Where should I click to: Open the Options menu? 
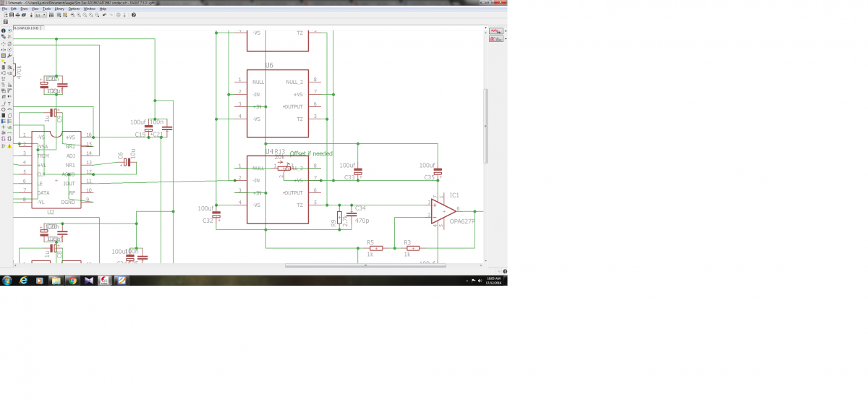pyautogui.click(x=74, y=9)
